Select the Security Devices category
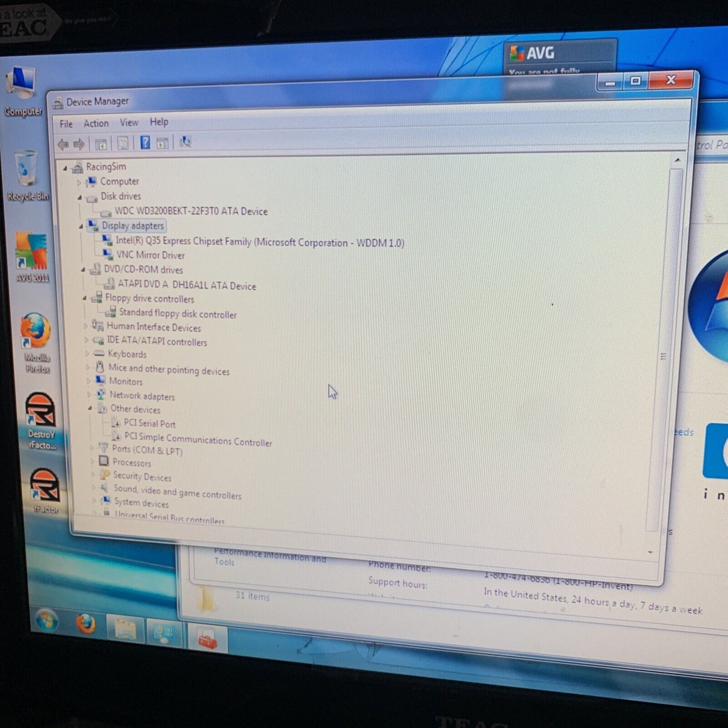Image resolution: width=728 pixels, height=728 pixels. 142,476
